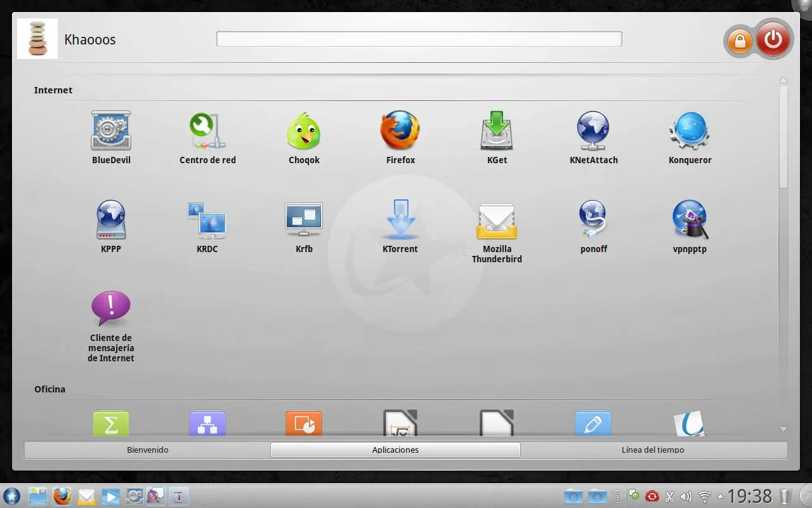Switch to the Bienvenido tab

[x=147, y=450]
